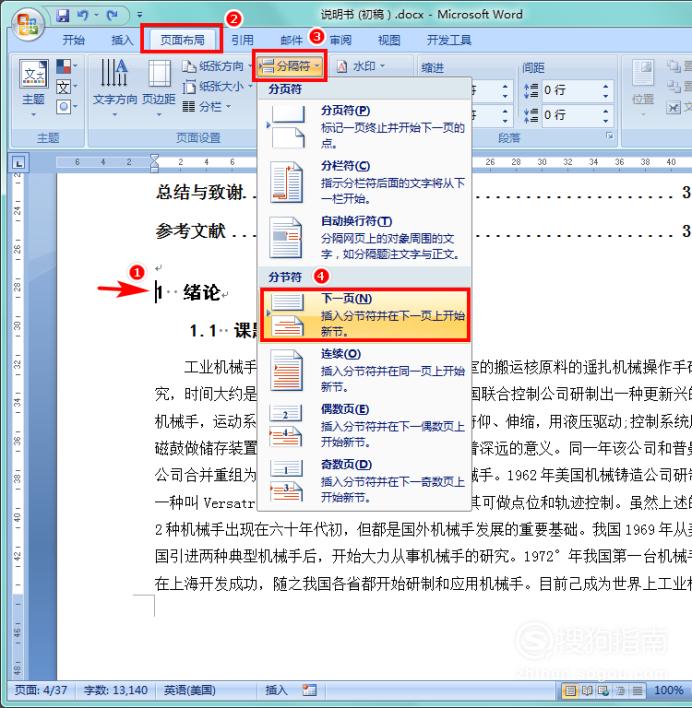Open theme colors dropdown
The width and height of the screenshot is (692, 708).
66,66
